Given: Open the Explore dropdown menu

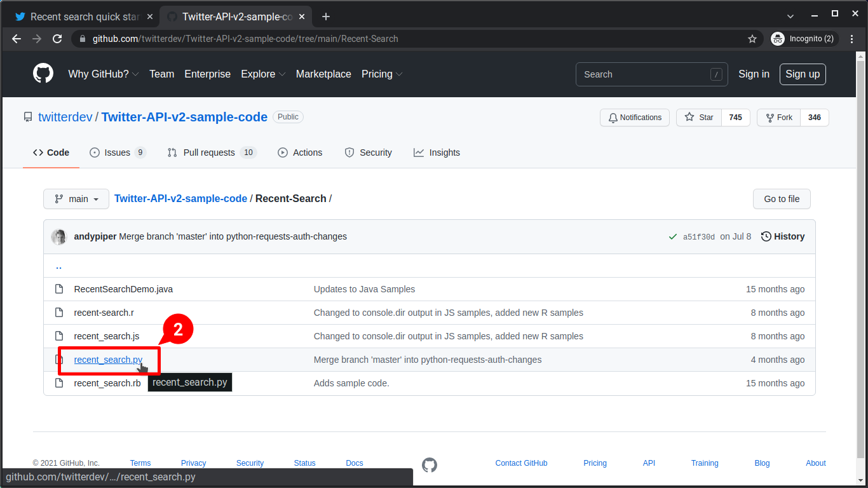Looking at the screenshot, I should click(263, 74).
